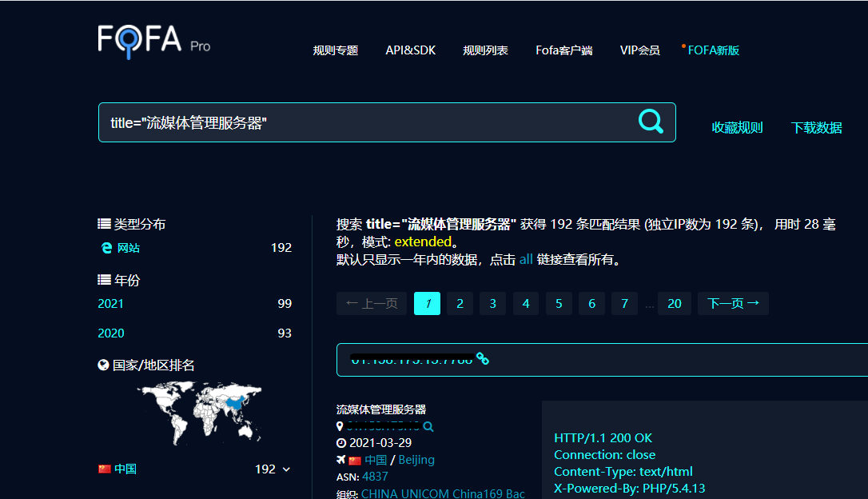
Task: Go to page 2
Action: point(460,304)
